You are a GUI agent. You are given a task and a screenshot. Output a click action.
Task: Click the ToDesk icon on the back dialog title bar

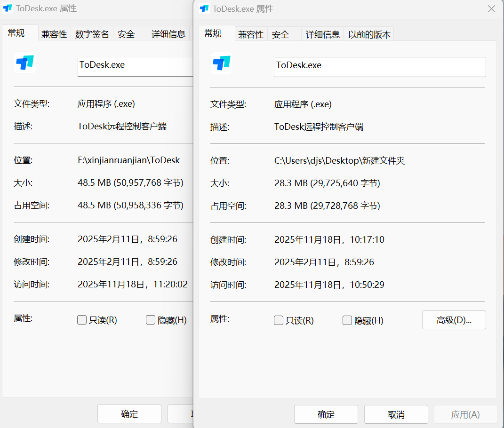tap(7, 8)
